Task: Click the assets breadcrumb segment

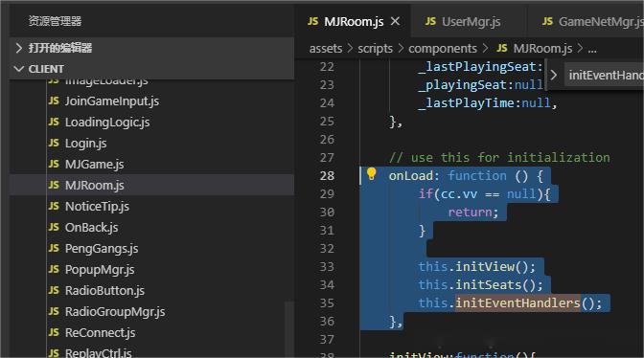Action: coord(326,49)
